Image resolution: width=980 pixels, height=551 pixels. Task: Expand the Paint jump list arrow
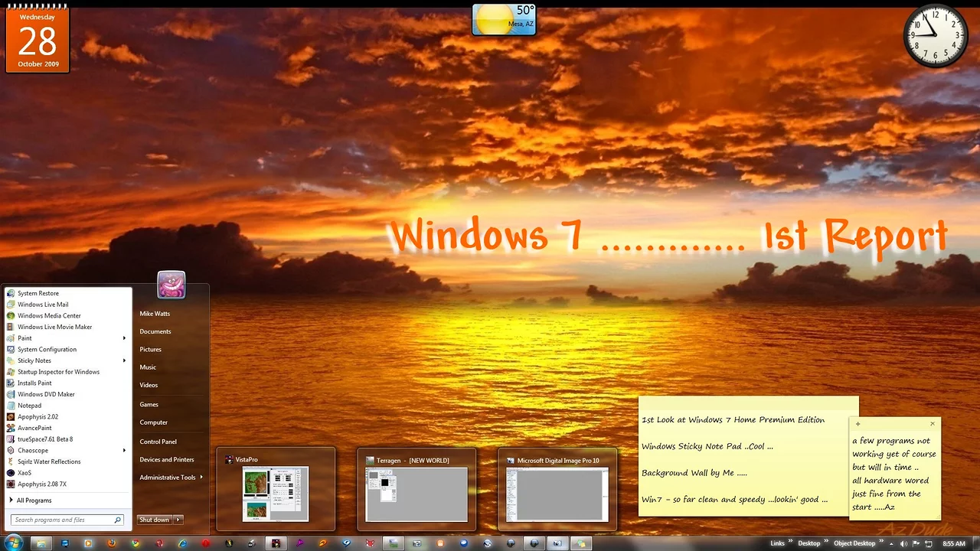(x=124, y=338)
